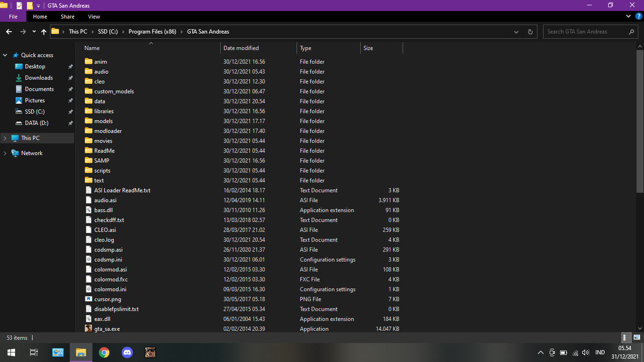The image size is (644, 362).
Task: Select the bass.dll file icon
Action: coord(89,210)
